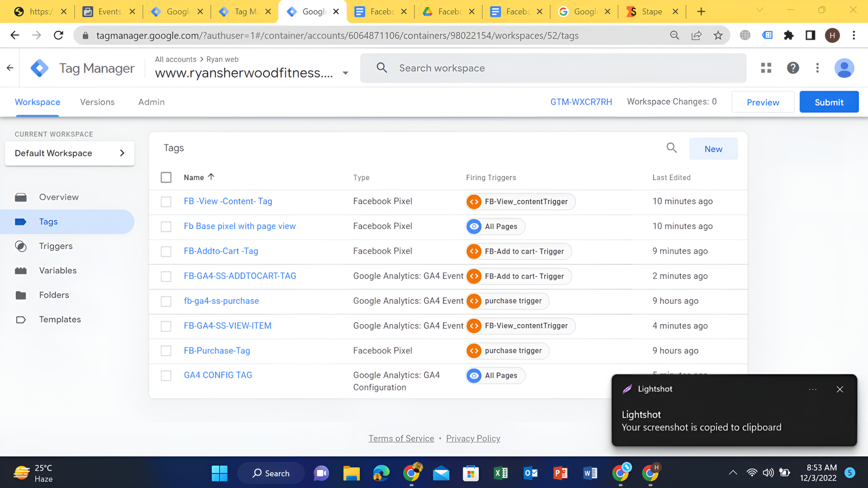The height and width of the screenshot is (488, 868).
Task: Go back using Tag Manager back arrow
Action: click(10, 68)
